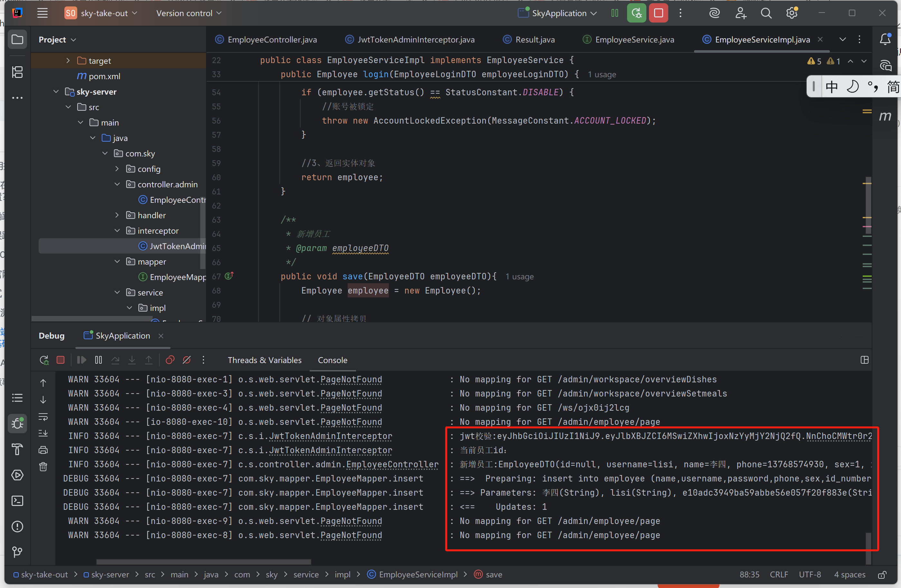
Task: Toggle Mute Breakpoints in debug toolbar
Action: click(x=187, y=360)
